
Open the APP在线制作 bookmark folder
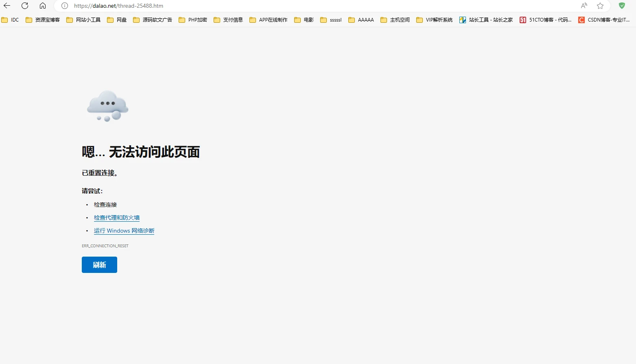[269, 20]
